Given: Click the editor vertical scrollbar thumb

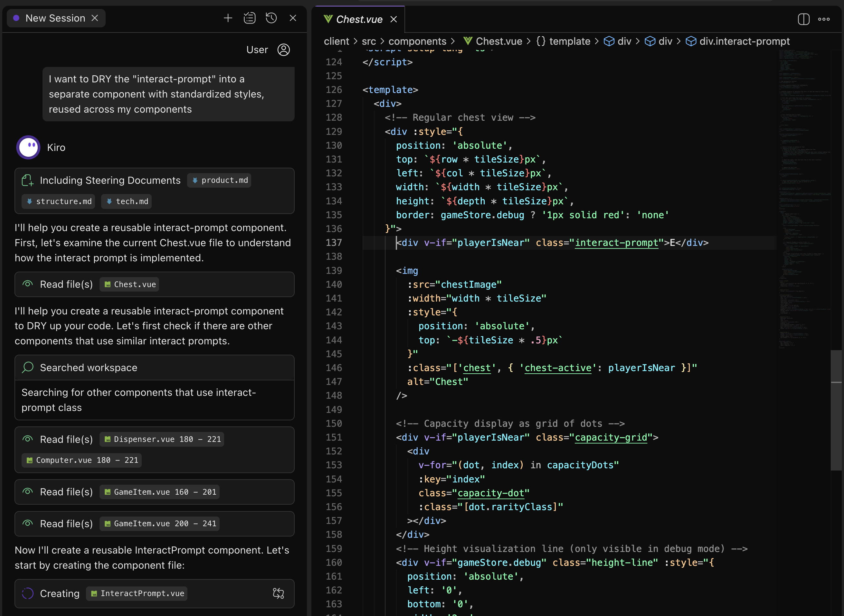Looking at the screenshot, I should pyautogui.click(x=836, y=410).
